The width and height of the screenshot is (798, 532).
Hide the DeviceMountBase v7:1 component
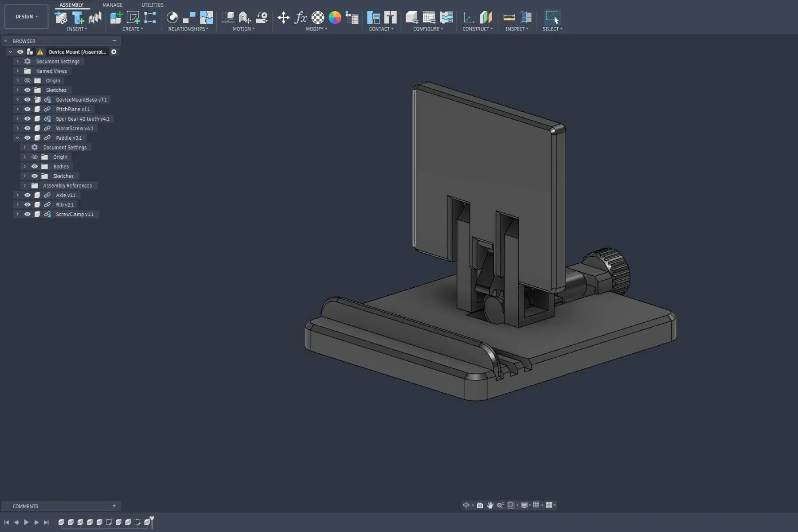(27, 100)
